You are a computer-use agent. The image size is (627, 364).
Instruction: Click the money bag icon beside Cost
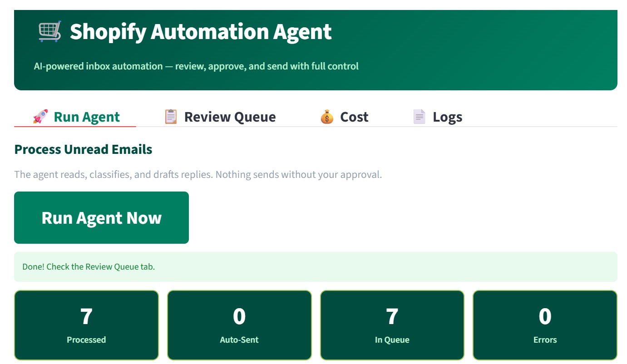(x=327, y=117)
